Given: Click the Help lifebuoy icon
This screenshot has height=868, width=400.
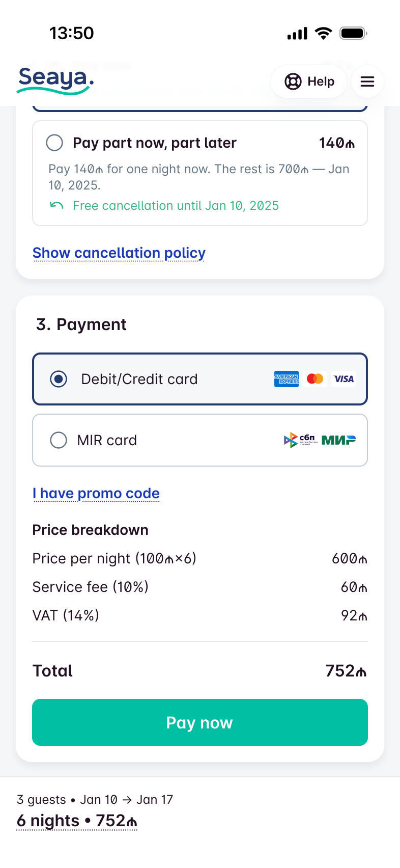Looking at the screenshot, I should (x=293, y=82).
